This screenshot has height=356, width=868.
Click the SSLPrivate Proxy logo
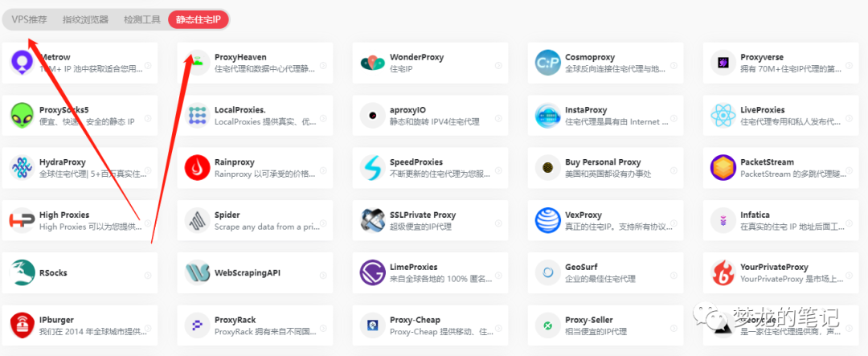[373, 220]
